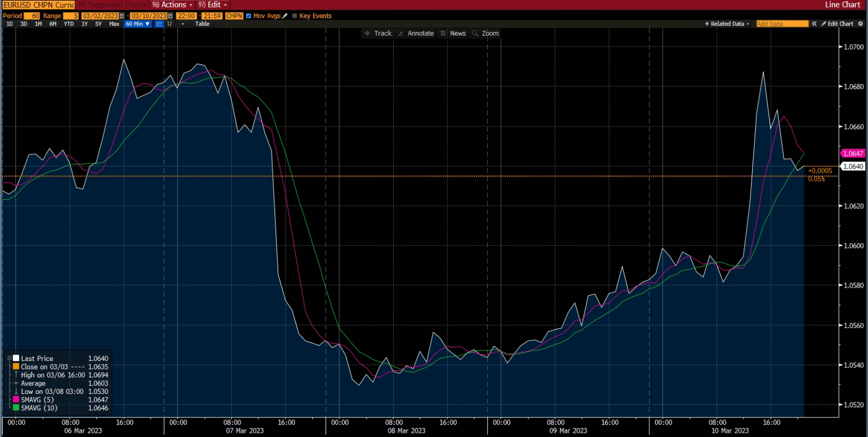Image resolution: width=868 pixels, height=437 pixels.
Task: Open the 60 Min interval dropdown
Action: pyautogui.click(x=137, y=24)
